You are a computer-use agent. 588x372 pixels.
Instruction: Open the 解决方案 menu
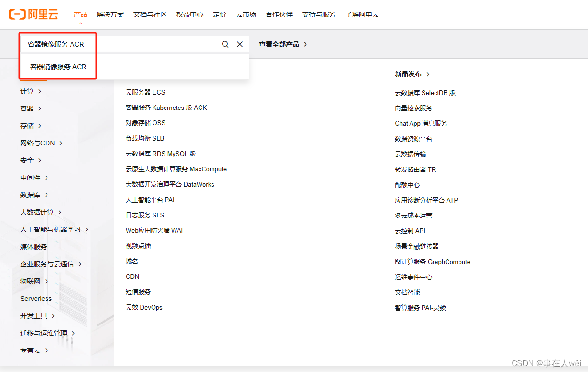110,14
